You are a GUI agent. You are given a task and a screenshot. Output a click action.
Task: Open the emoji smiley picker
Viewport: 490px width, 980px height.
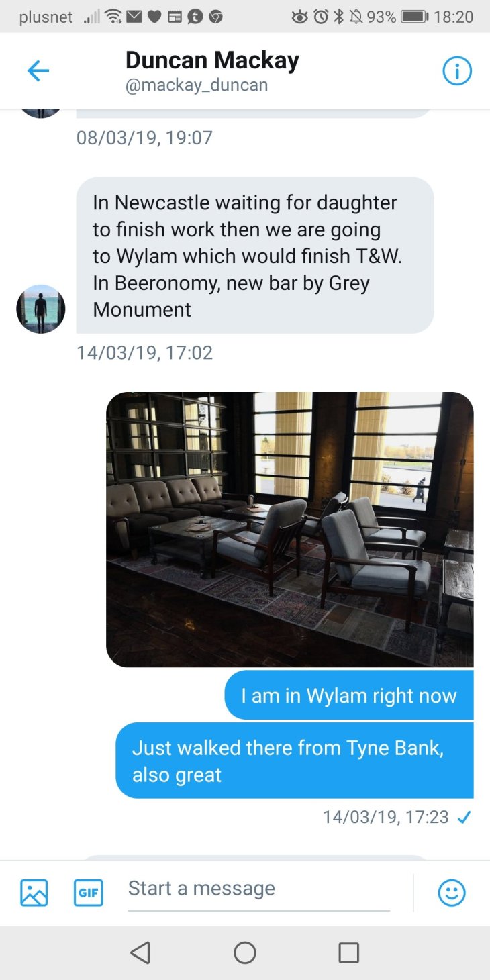(452, 893)
